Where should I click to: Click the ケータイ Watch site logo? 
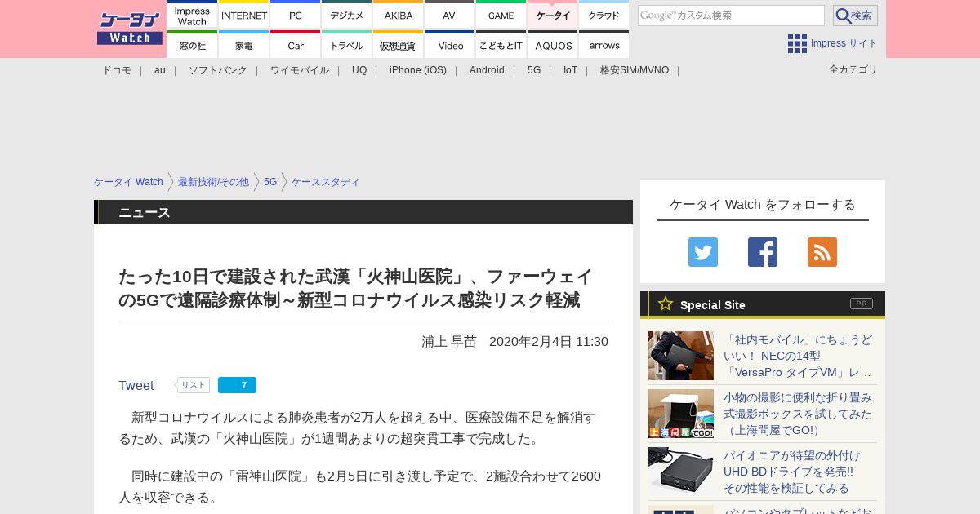(130, 29)
